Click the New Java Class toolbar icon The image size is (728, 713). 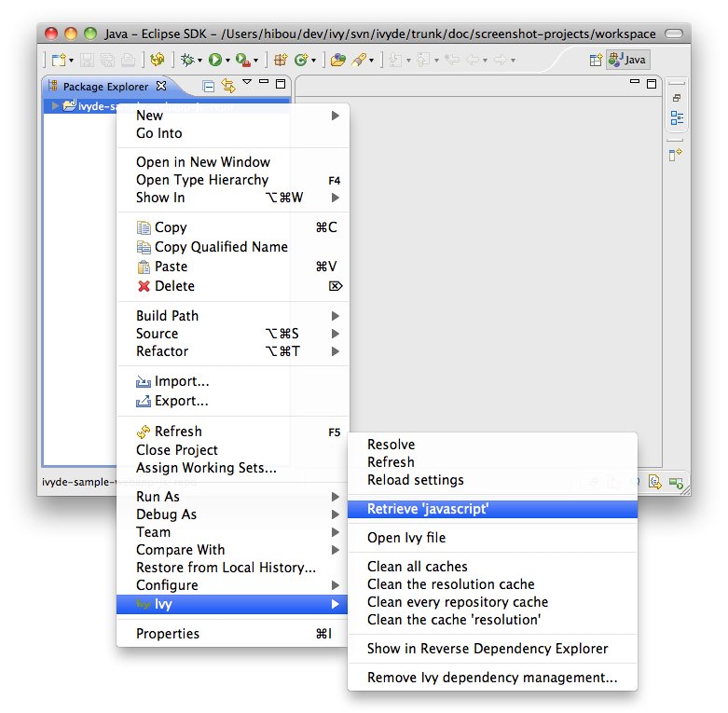point(301,60)
